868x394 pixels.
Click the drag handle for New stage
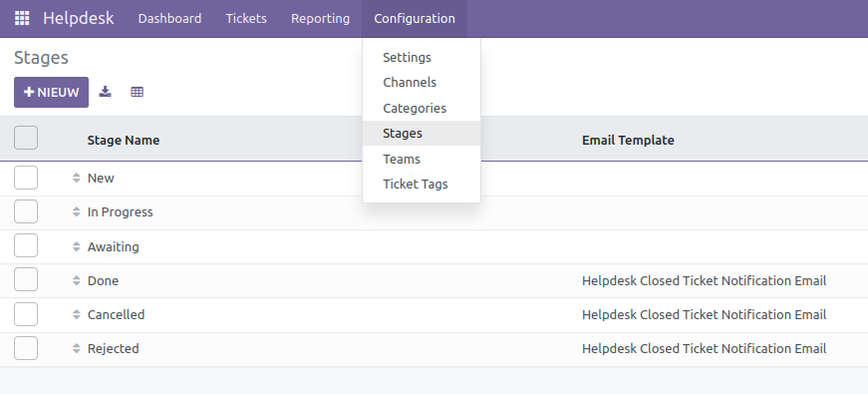[x=77, y=179]
